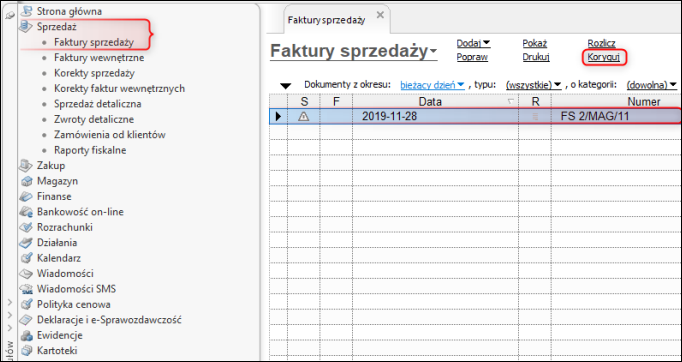
Task: Open the bieżący dzień period dropdown
Action: pos(432,84)
